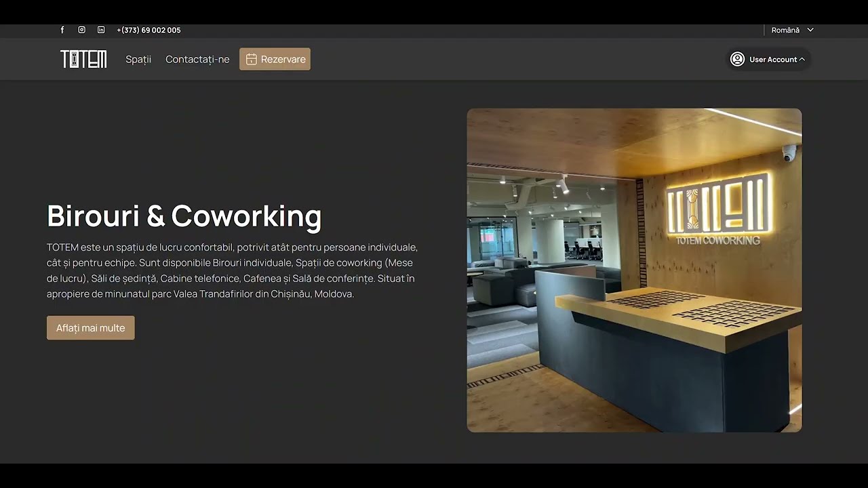The width and height of the screenshot is (868, 488).
Task: Click the TOTEM Coworking reception photo
Action: point(634,270)
